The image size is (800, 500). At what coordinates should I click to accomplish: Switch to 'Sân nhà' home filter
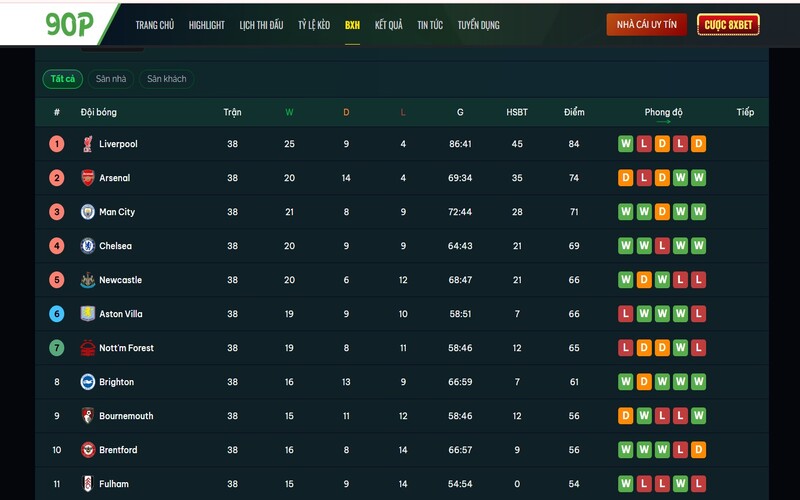tap(111, 79)
